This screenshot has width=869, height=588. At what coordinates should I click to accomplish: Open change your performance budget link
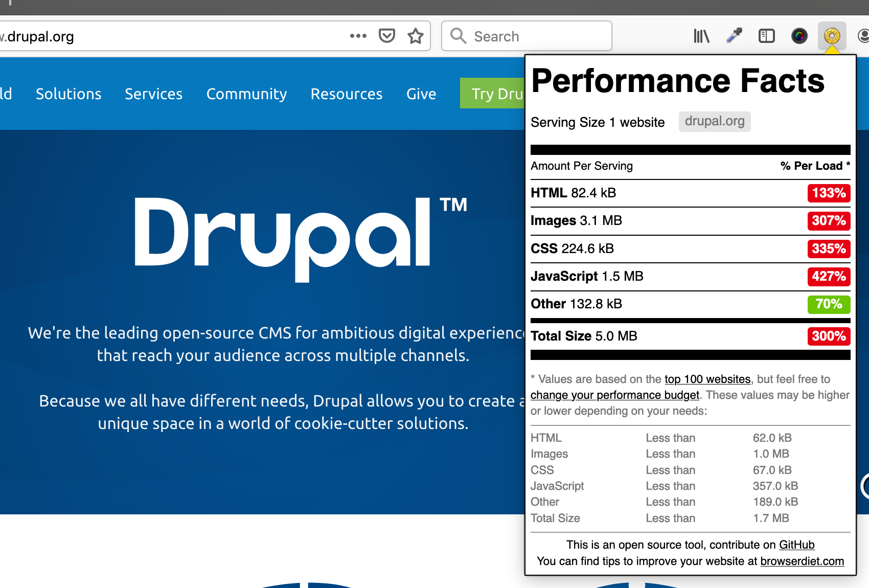point(614,395)
